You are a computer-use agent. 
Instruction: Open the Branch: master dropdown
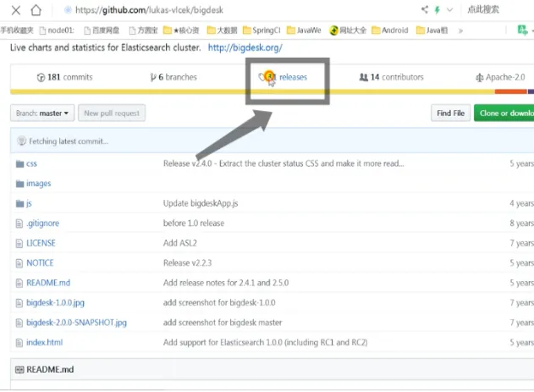[x=42, y=113]
